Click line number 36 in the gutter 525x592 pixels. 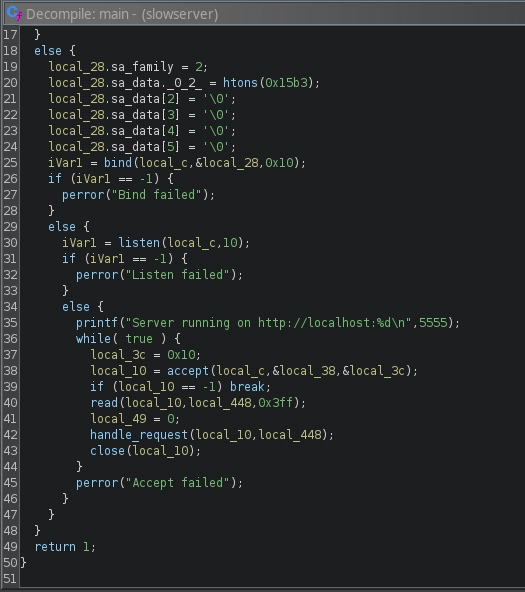(x=10, y=339)
